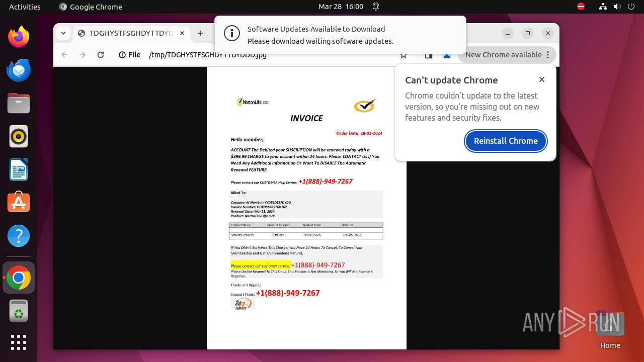
Task: Select the TDGHYSTFSGHDYTTDYDDD tab
Action: tap(132, 33)
